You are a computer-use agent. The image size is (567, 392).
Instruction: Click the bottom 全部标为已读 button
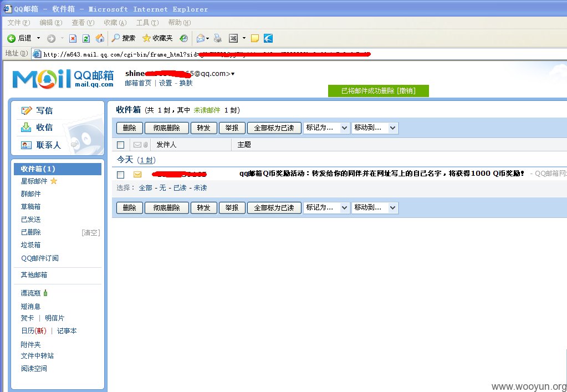click(x=274, y=208)
